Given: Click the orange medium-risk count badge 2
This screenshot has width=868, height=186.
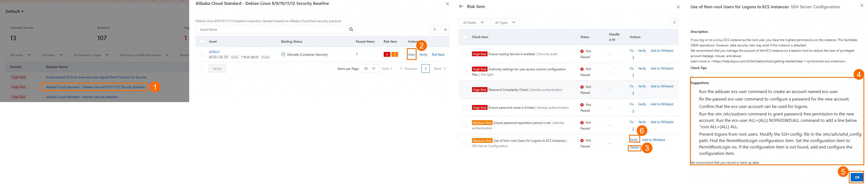Looking at the screenshot, I should (395, 54).
